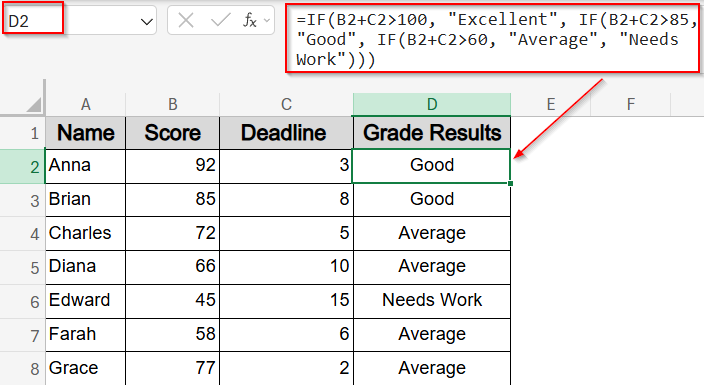This screenshot has width=704, height=385.
Task: Click the Select All corner triangle
Action: coord(34,104)
